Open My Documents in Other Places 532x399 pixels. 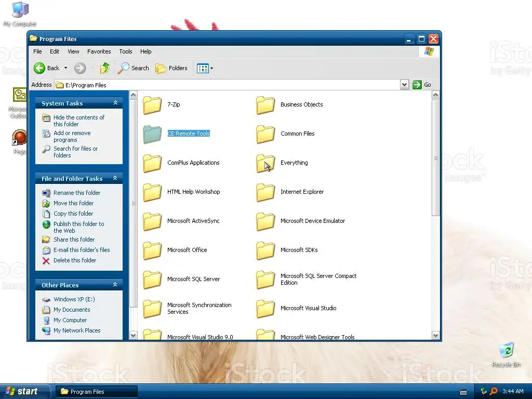tap(72, 310)
